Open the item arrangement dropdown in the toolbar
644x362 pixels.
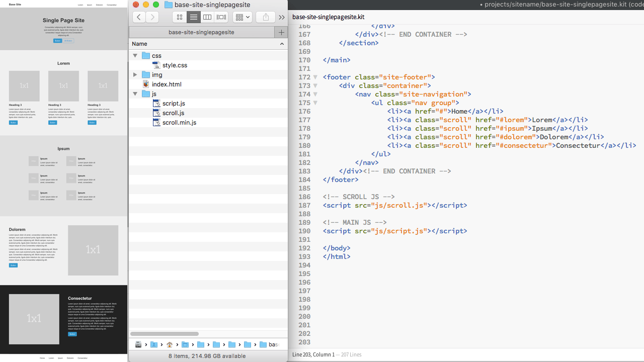[242, 17]
